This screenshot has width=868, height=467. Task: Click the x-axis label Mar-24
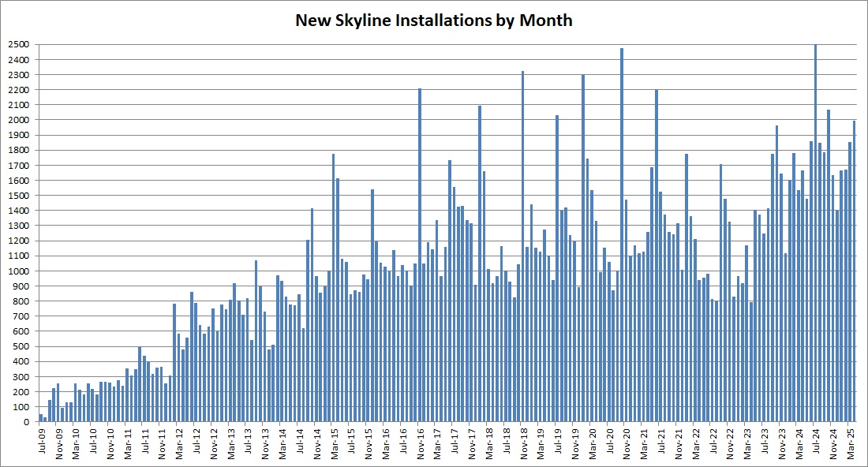coord(799,443)
